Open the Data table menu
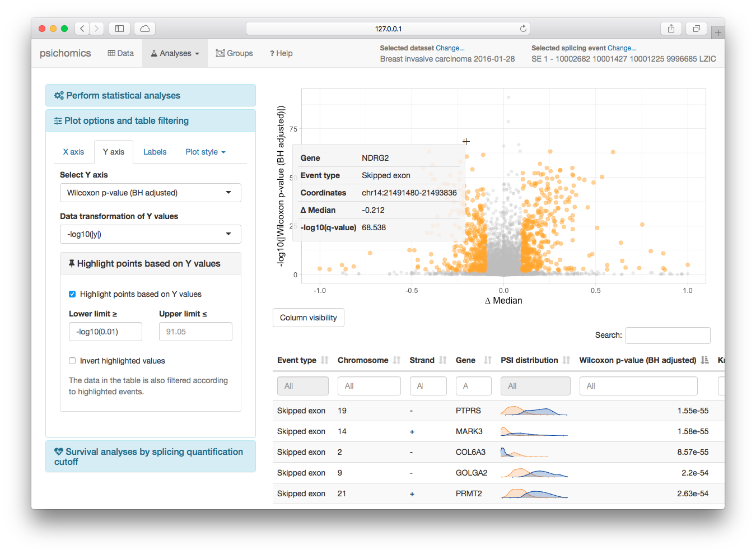This screenshot has width=756, height=554. 121,53
